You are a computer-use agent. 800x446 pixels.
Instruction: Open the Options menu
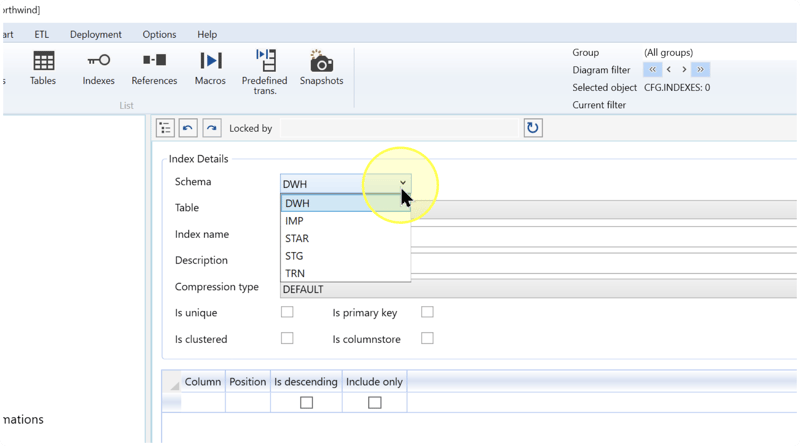click(x=159, y=34)
